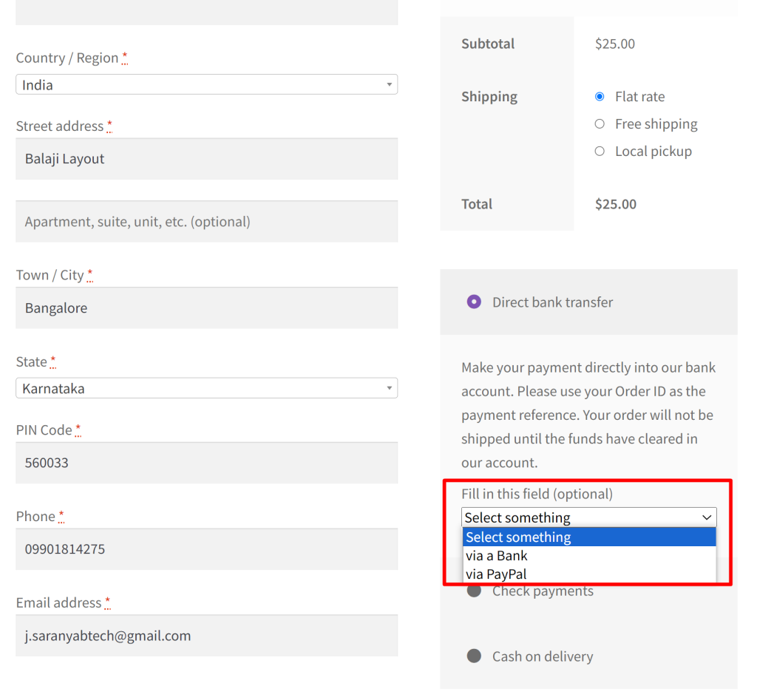Click the Subtotal value $25.00
757x700 pixels.
(614, 44)
